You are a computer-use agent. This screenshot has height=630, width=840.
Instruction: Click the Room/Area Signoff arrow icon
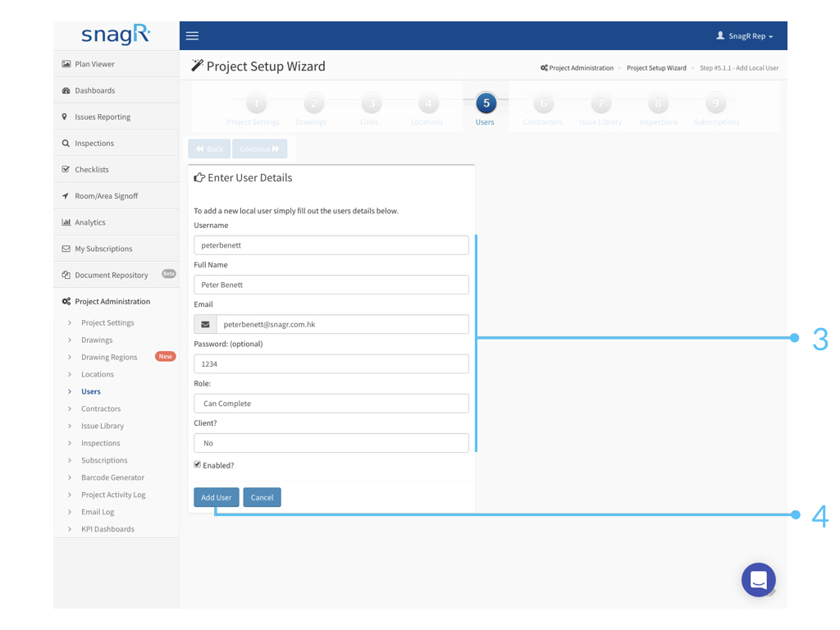[66, 196]
